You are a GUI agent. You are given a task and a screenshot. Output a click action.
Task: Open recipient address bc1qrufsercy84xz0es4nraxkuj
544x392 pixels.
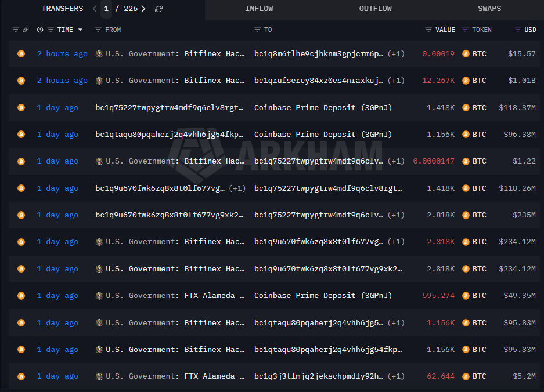(319, 81)
